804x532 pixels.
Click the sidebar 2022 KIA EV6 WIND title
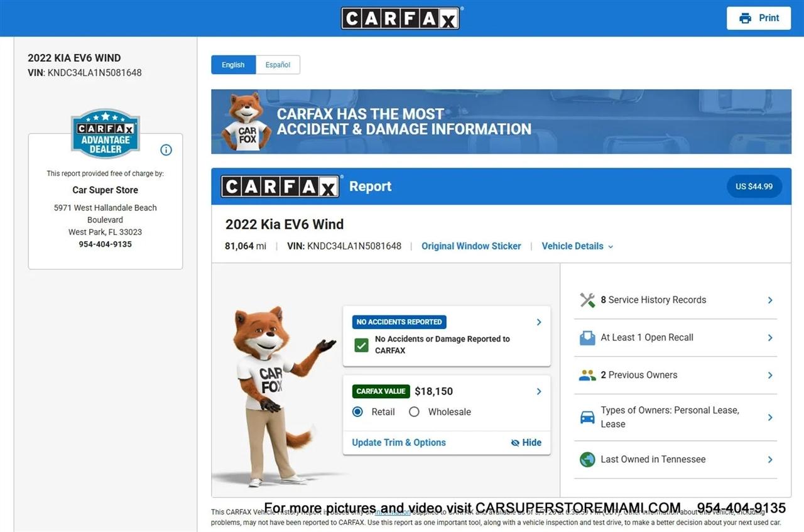74,58
